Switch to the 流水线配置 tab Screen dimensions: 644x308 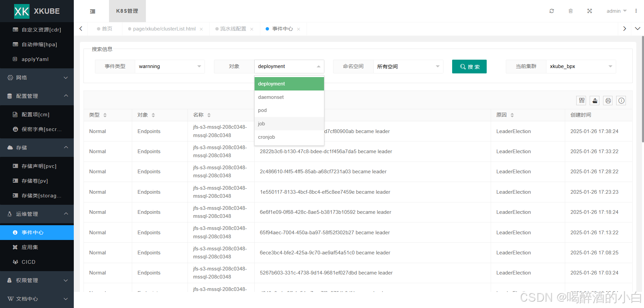point(233,29)
